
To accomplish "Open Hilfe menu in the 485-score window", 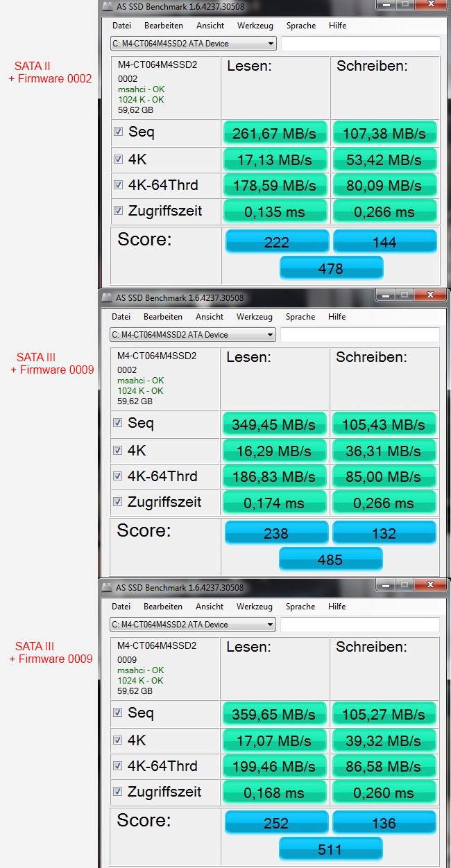I will 337,317.
